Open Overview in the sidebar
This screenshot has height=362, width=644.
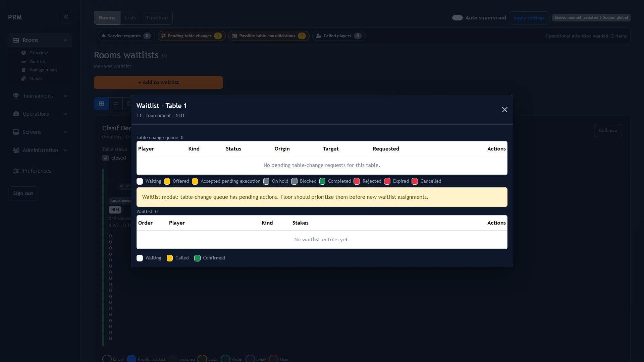point(38,53)
